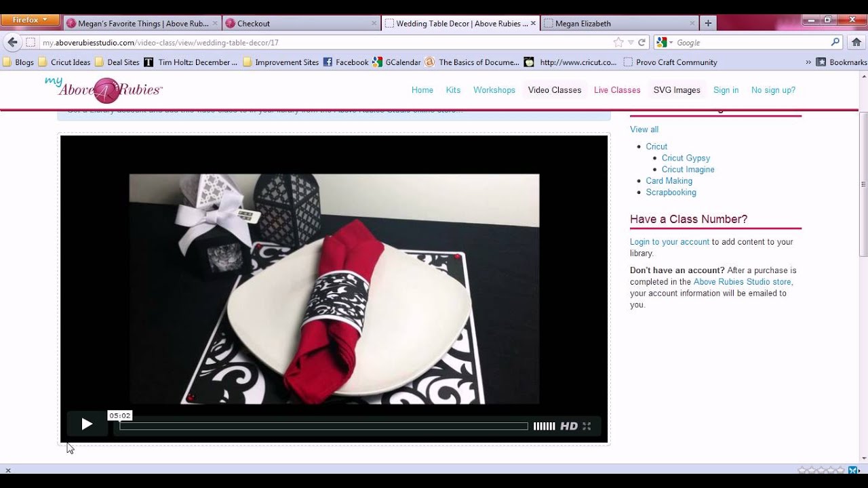The image size is (868, 488).
Task: Open the Above Rubies Studio store link
Action: click(743, 282)
